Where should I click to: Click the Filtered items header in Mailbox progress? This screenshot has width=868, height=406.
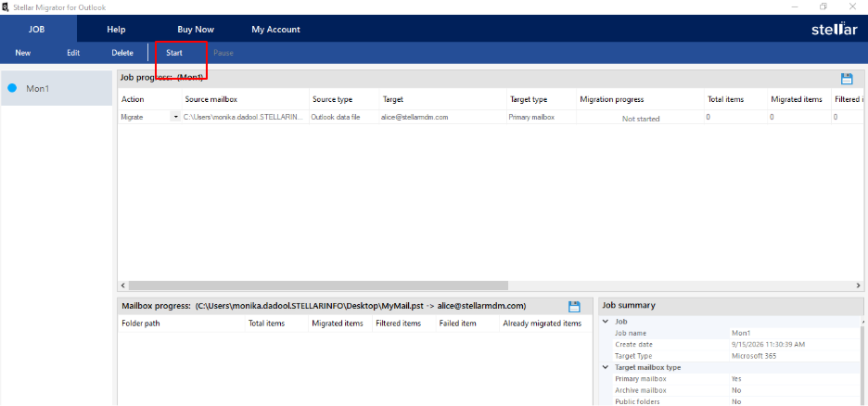403,323
